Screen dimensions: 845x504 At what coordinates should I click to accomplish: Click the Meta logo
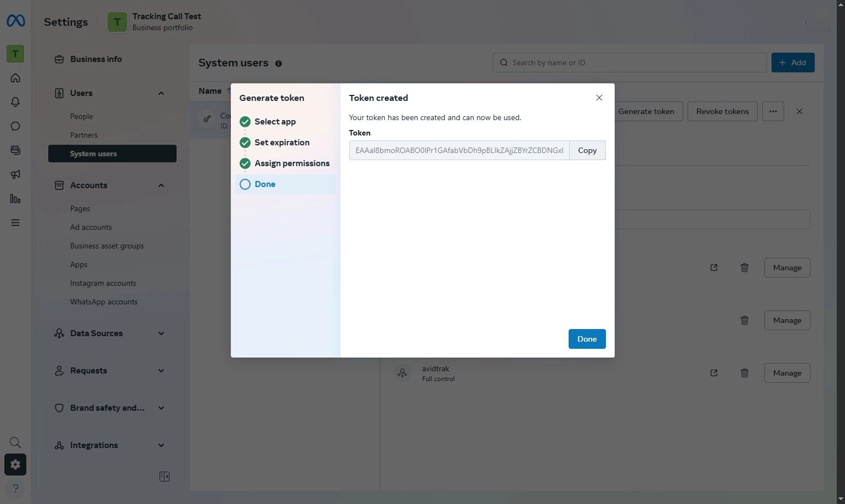pyautogui.click(x=15, y=21)
